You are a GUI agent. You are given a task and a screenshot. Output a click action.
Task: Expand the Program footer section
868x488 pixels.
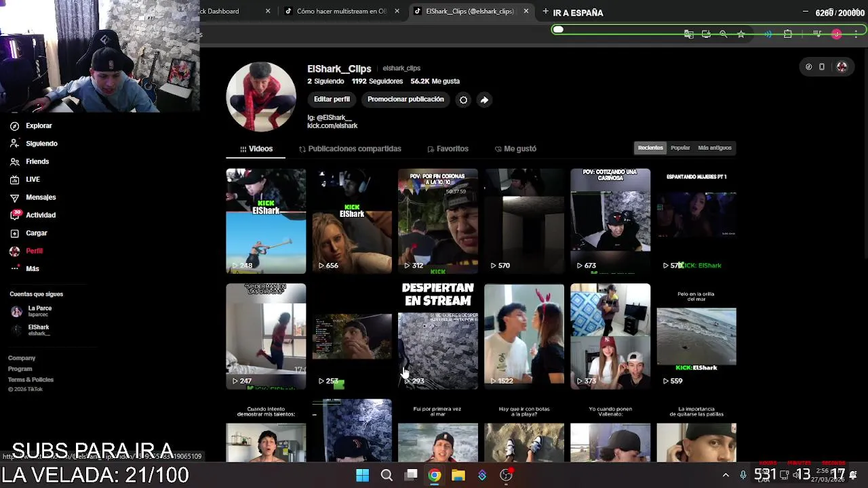point(20,369)
